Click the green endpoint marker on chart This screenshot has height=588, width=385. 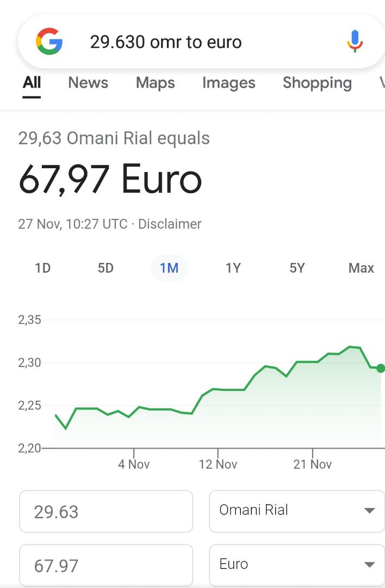(x=381, y=368)
